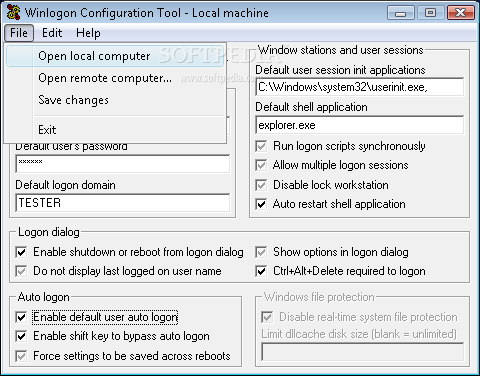Choose Open local computer
480x376 pixels.
coord(115,56)
